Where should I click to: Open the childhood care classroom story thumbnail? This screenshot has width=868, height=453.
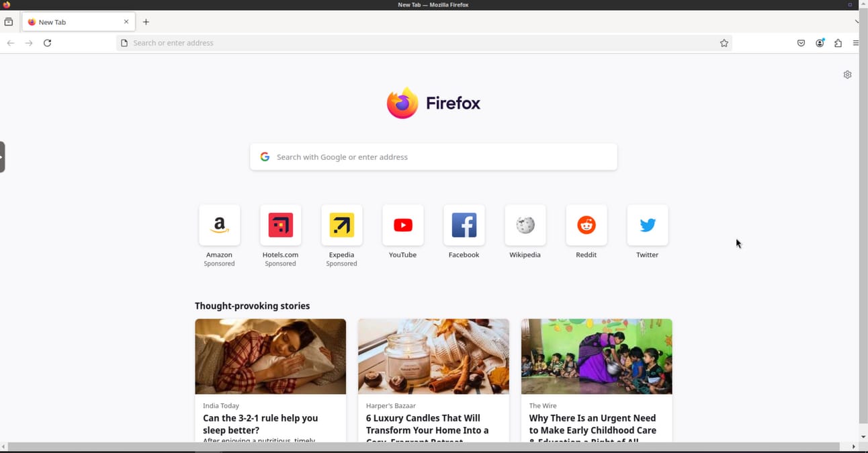click(597, 356)
